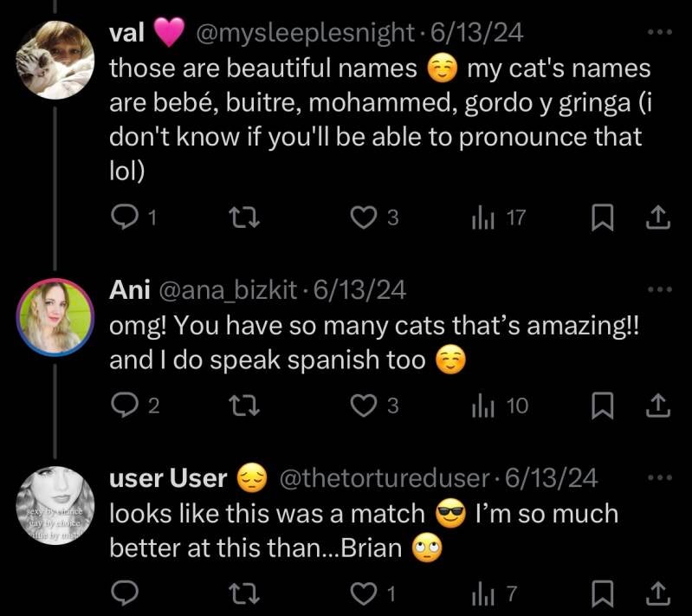
Task: Open more options on val's tweet
Action: [x=659, y=32]
